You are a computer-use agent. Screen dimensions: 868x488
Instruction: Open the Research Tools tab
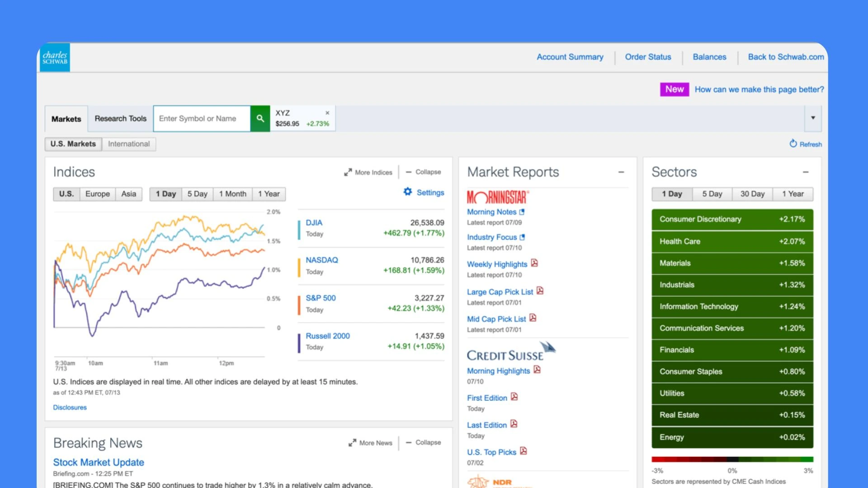(x=120, y=118)
